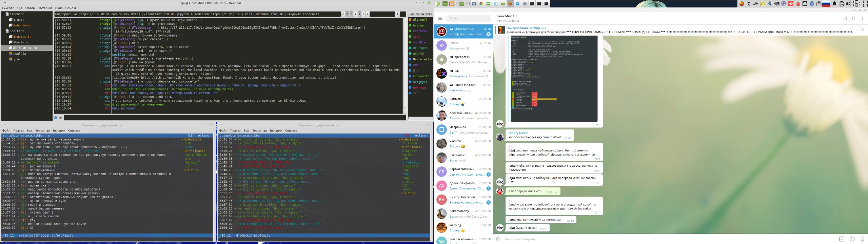Open pinned message thumbnail in Telegram

click(x=501, y=30)
